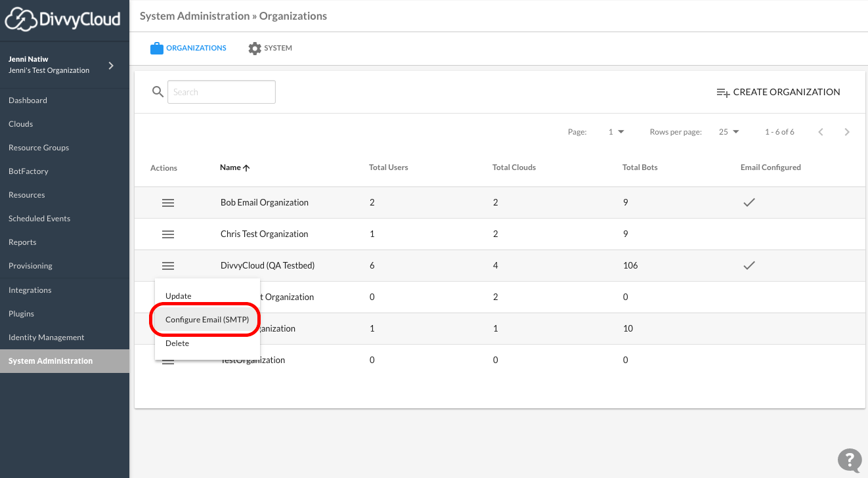The height and width of the screenshot is (478, 868).
Task: Switch to the System tab
Action: coord(271,48)
